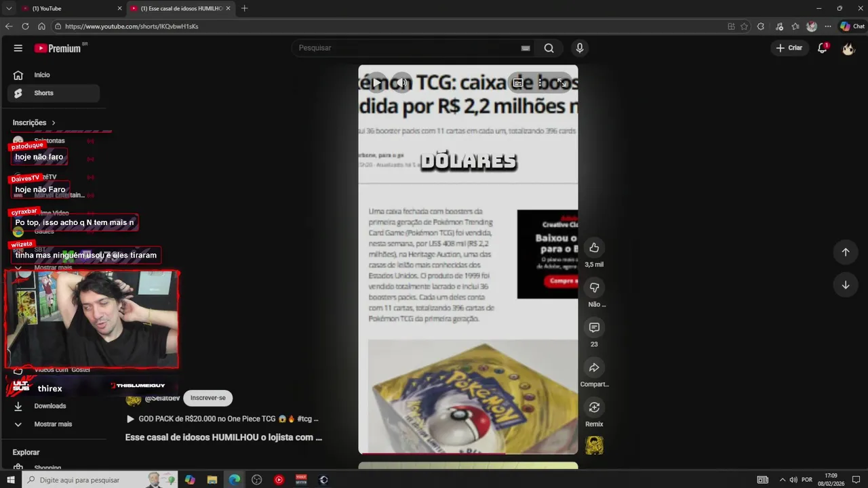
Task: Click the Short title Esse casal de idosos
Action: point(224,438)
